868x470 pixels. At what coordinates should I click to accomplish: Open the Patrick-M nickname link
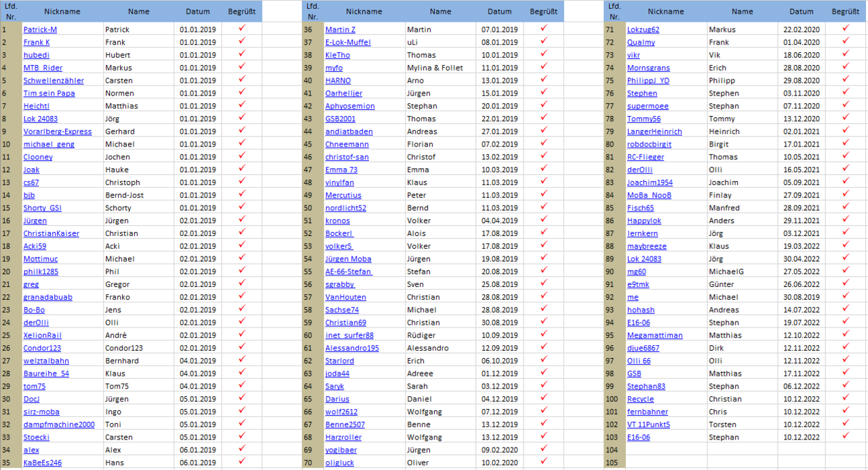point(40,30)
